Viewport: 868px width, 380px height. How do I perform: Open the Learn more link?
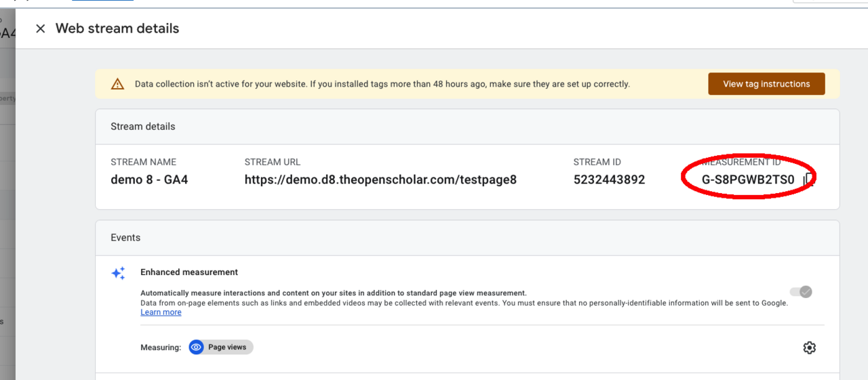click(161, 312)
